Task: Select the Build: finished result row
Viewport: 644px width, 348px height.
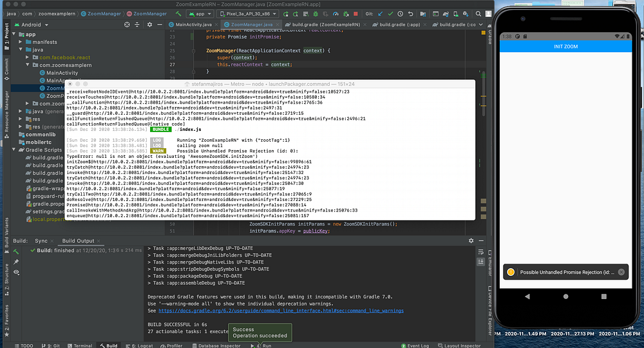Action: point(86,250)
